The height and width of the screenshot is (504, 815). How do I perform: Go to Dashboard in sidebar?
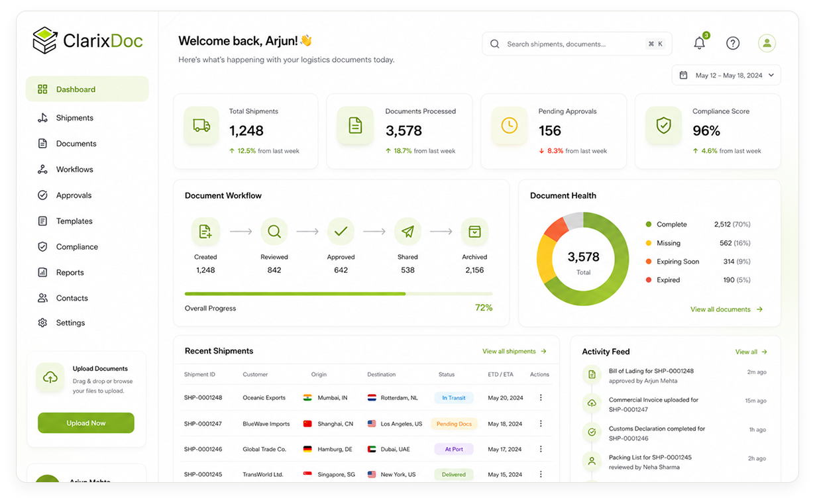click(x=87, y=89)
